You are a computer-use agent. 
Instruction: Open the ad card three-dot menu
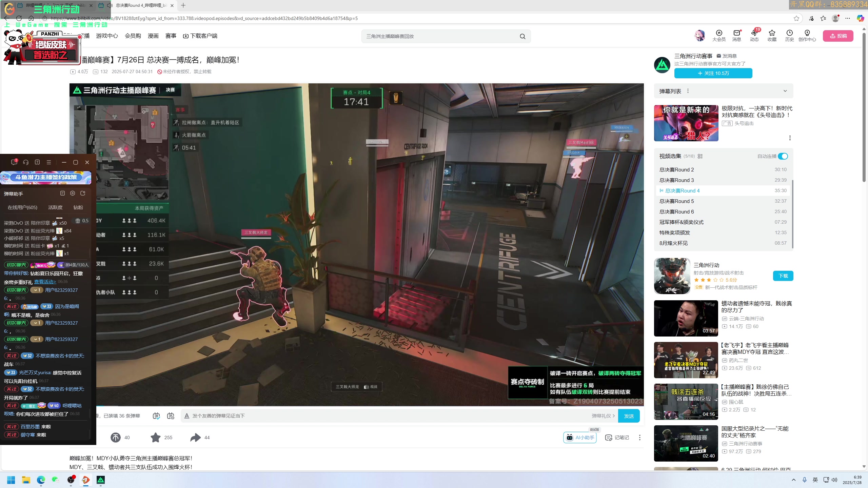click(x=790, y=138)
